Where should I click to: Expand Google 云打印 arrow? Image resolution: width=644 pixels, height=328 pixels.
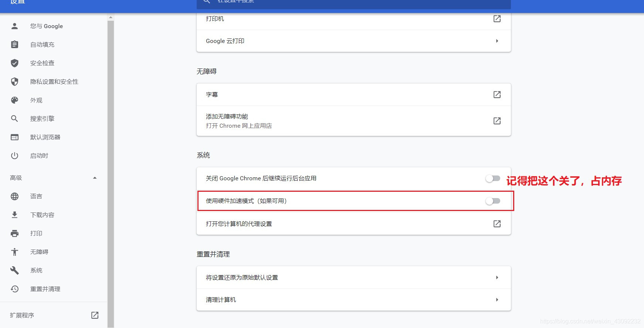pyautogui.click(x=497, y=41)
